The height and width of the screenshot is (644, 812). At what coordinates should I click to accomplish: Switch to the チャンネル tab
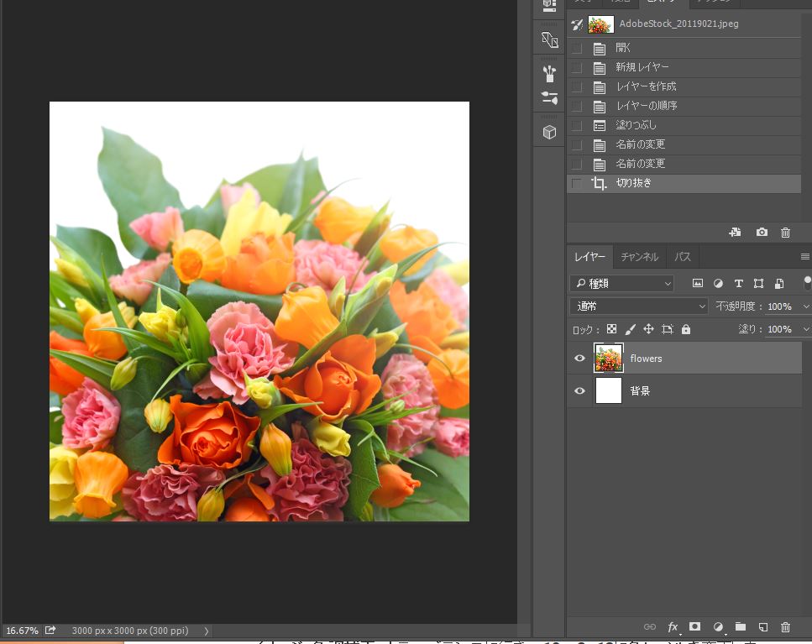click(x=640, y=257)
